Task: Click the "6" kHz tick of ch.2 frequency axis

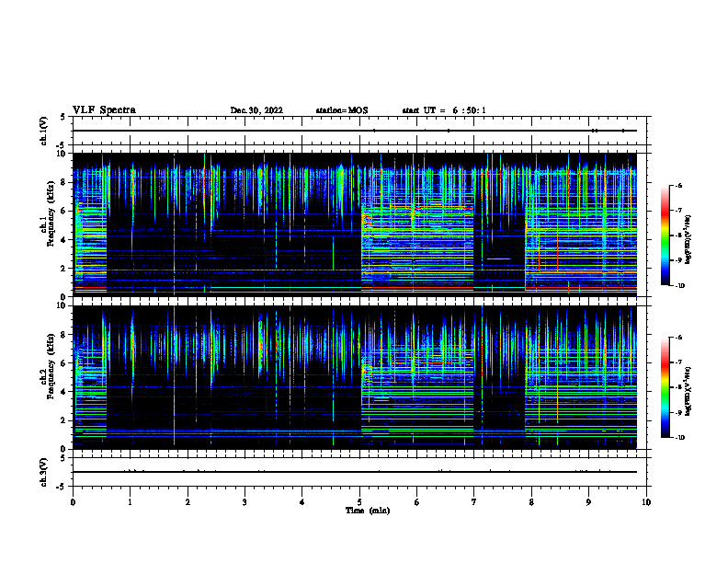Action: click(x=64, y=363)
